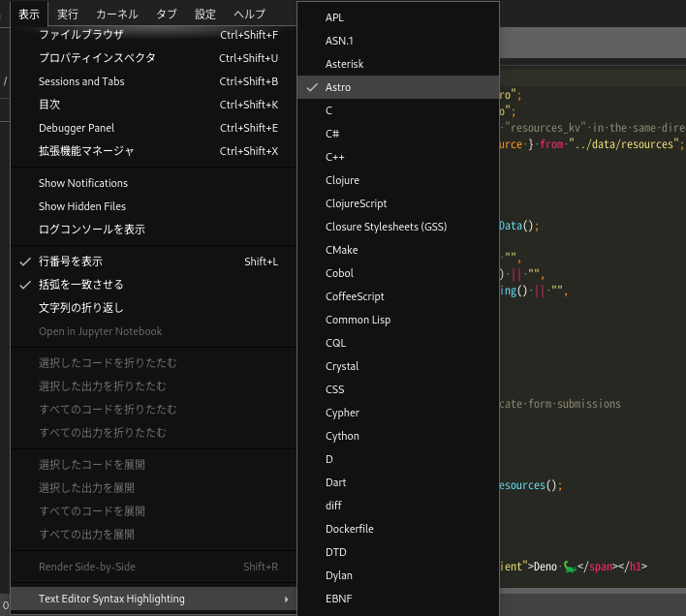Screen dimensions: 686x616
Task: Open the カーネル menu
Action: 117,14
